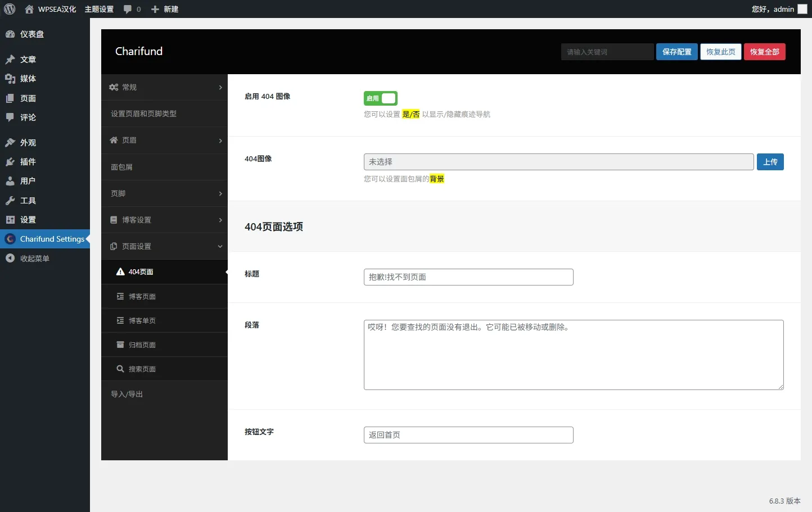Open the Media (媒体) library menu

click(x=28, y=79)
